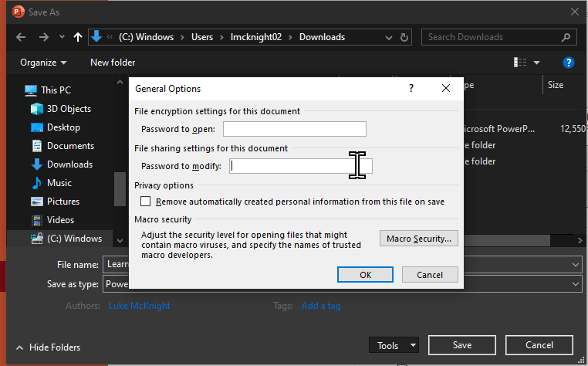Image resolution: width=588 pixels, height=366 pixels.
Task: Open the Tools dropdown menu
Action: point(394,345)
